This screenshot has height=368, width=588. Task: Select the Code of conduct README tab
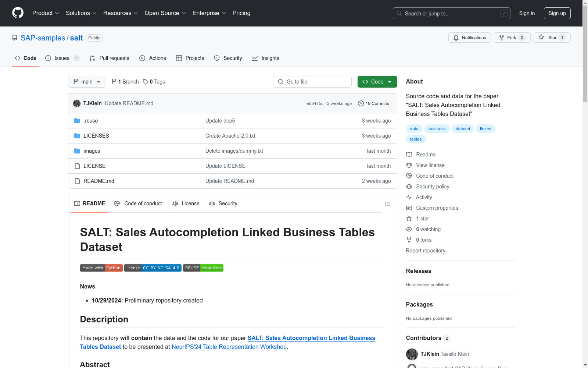pyautogui.click(x=138, y=204)
